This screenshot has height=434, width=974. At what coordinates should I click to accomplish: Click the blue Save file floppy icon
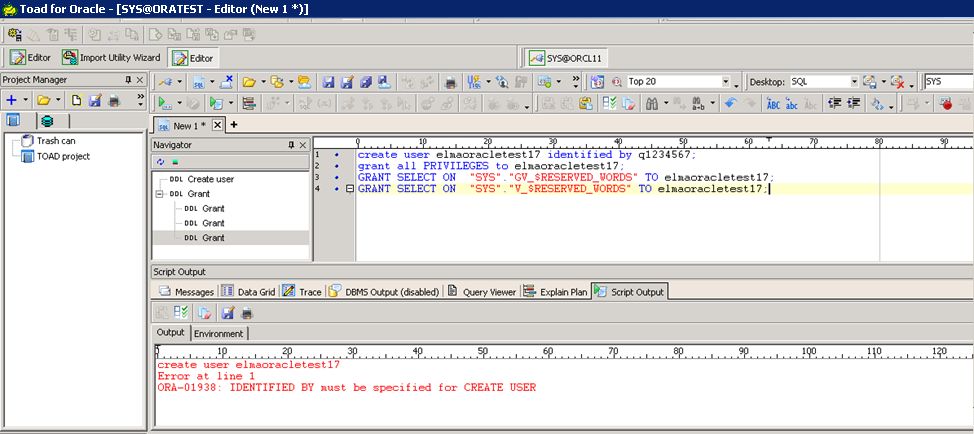click(x=328, y=81)
